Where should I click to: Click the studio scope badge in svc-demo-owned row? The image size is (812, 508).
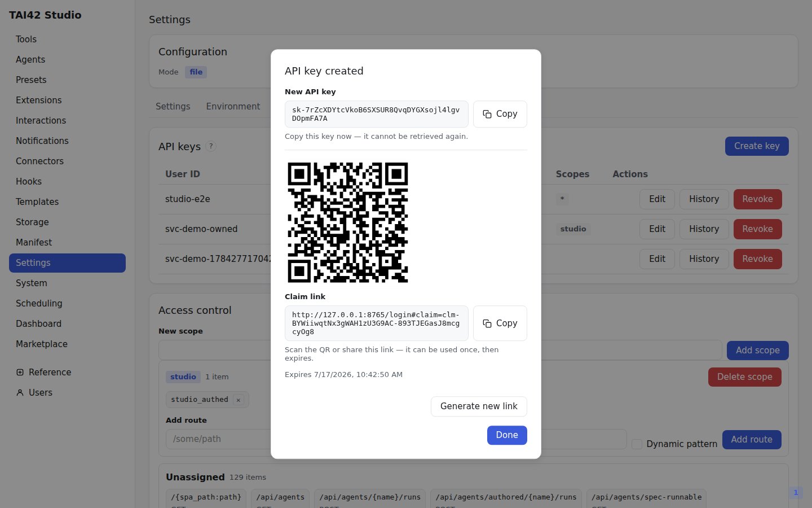coord(573,229)
